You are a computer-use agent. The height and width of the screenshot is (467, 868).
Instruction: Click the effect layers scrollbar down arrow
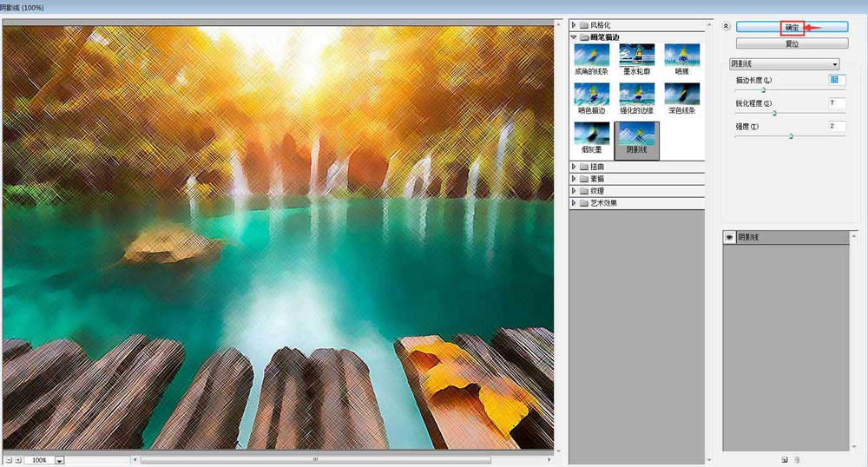tap(854, 446)
